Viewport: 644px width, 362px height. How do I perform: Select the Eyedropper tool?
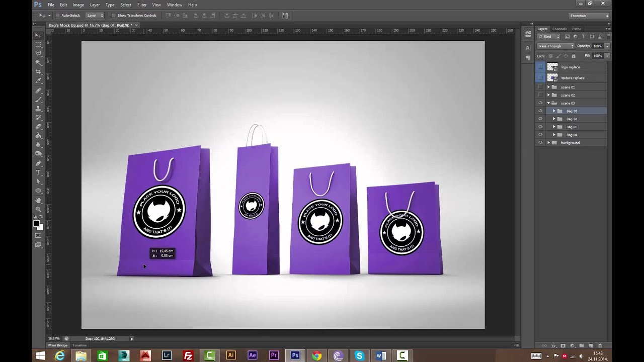click(38, 80)
